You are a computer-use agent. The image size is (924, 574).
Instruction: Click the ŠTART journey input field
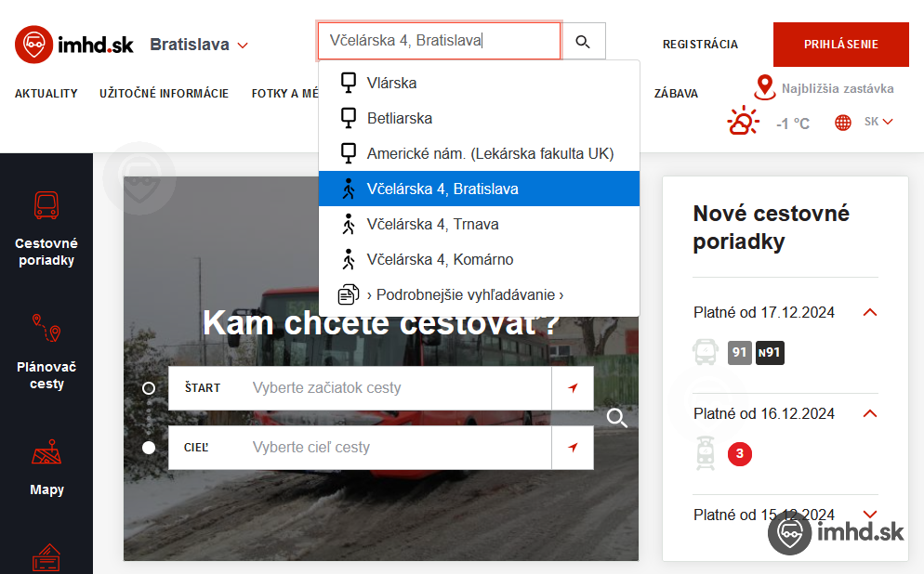(400, 388)
